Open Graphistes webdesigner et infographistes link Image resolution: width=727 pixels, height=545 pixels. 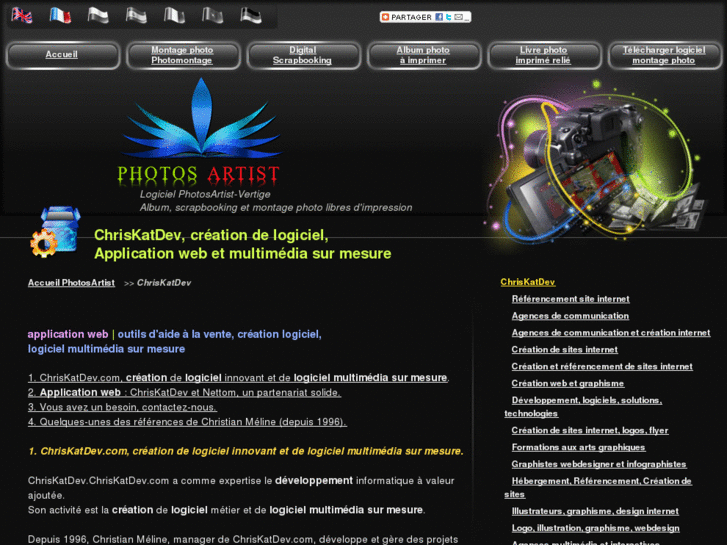(599, 464)
